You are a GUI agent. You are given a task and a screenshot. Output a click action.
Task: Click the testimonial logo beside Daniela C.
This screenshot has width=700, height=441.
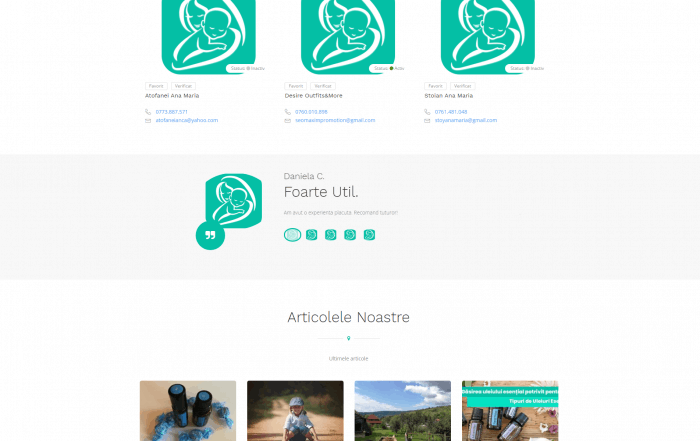tap(233, 201)
